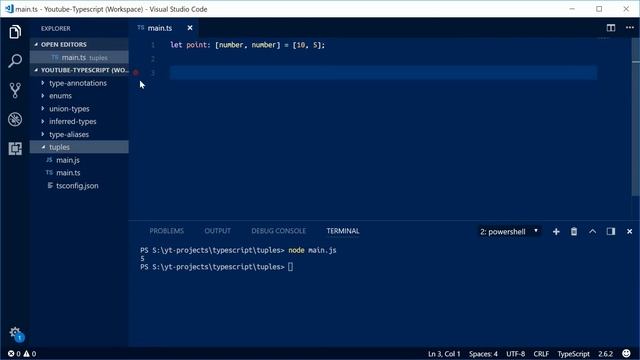The width and height of the screenshot is (640, 360).
Task: Split the editor with the split icon
Action: (x=611, y=28)
